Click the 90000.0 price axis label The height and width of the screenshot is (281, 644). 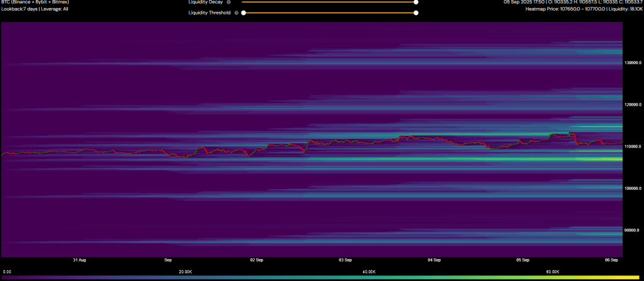point(632,230)
